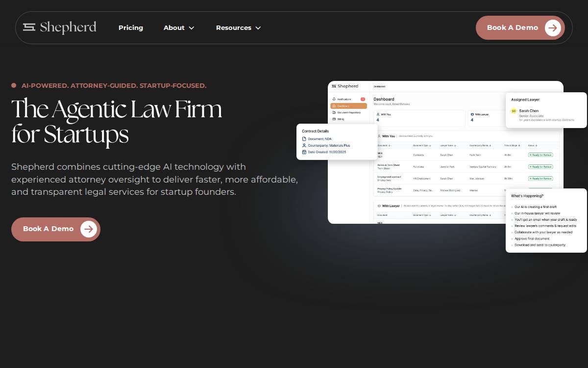Click Venture Capital Partners counterparty cell
The height and width of the screenshot is (368, 588).
pos(483,167)
